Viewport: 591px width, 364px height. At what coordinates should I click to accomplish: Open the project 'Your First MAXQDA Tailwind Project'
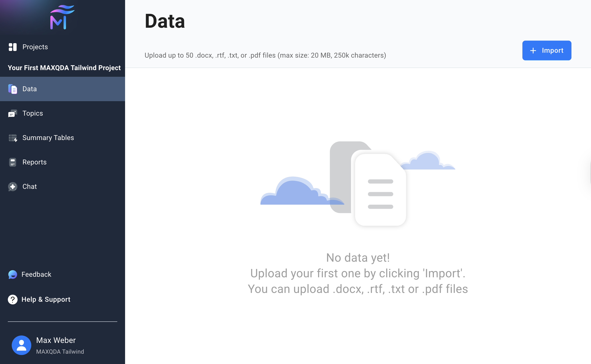64,68
